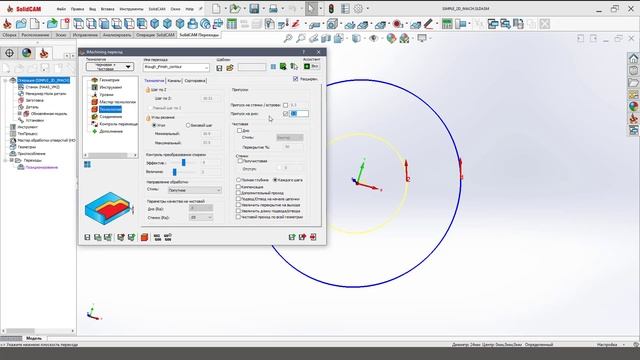Click the Home icon in right sidebar
The image size is (640, 360).
click(x=633, y=58)
